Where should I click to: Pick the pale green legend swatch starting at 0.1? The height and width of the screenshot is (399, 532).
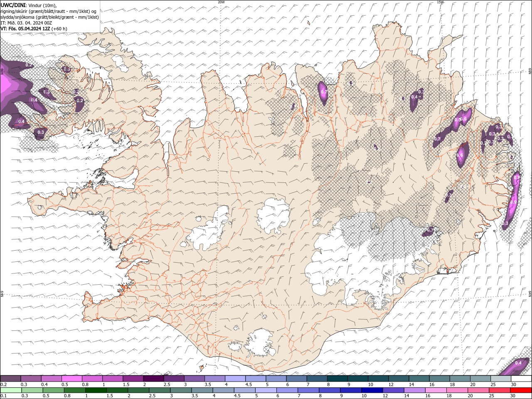coord(10,390)
